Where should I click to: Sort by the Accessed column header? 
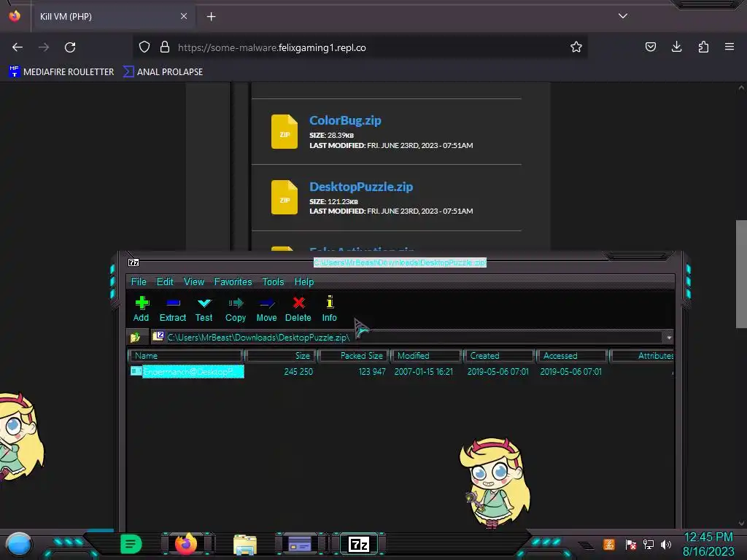[572, 356]
